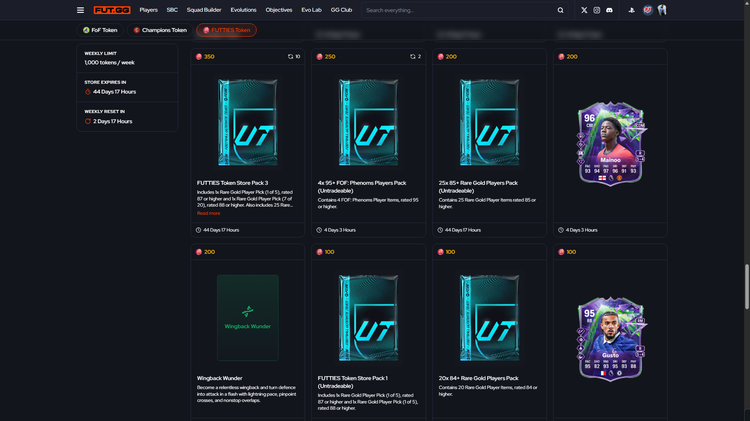Click Read more on Pack 3 description
The image size is (750, 421).
coord(209,213)
